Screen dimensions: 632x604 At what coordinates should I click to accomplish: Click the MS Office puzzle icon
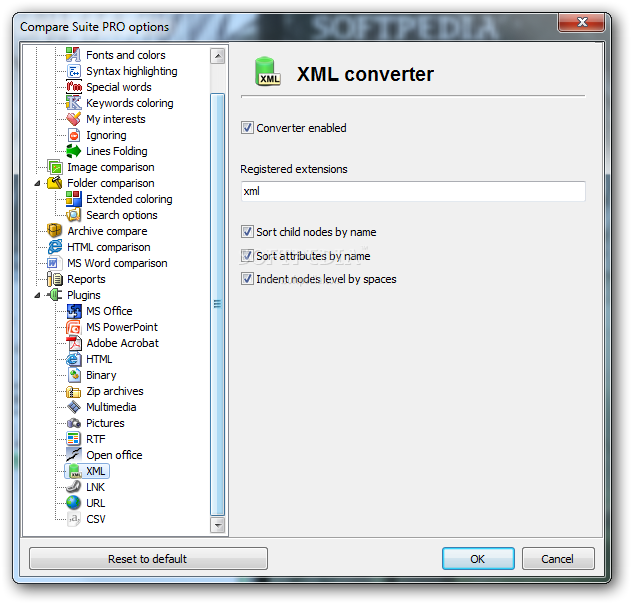click(x=73, y=311)
